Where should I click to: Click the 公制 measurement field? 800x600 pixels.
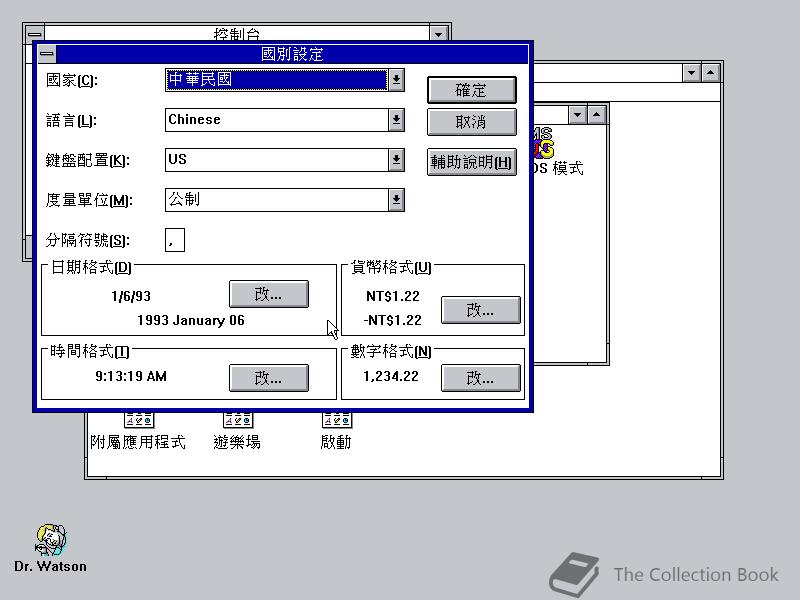click(277, 200)
